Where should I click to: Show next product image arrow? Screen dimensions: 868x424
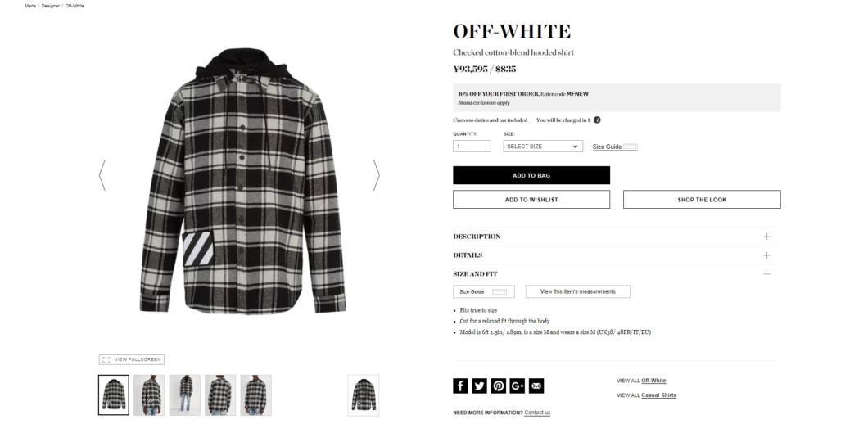(x=377, y=175)
